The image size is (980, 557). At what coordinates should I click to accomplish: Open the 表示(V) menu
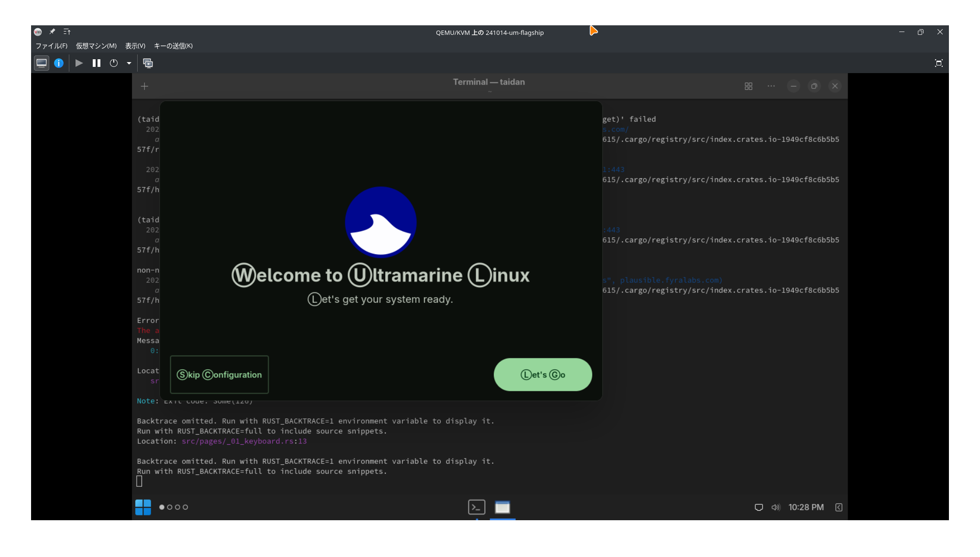[x=135, y=46]
